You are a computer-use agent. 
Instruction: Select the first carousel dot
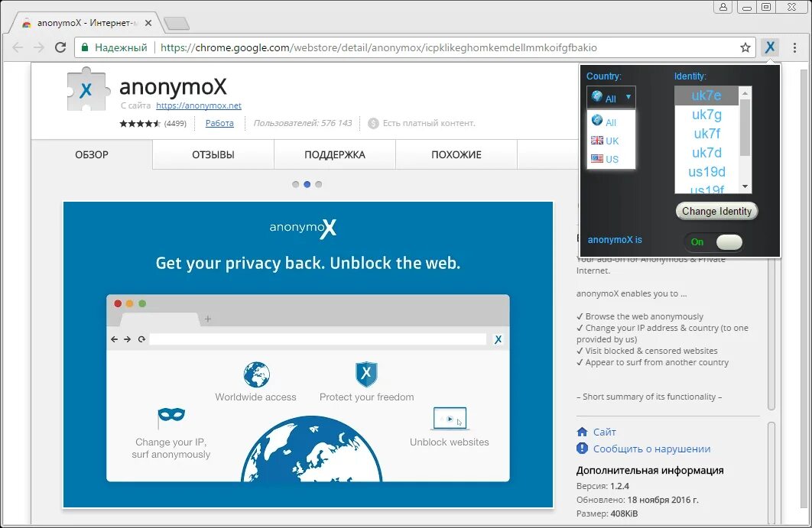(x=295, y=184)
